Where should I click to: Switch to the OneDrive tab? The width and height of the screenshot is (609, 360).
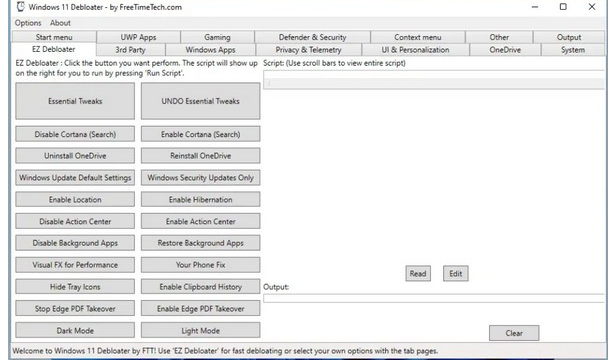[505, 50]
